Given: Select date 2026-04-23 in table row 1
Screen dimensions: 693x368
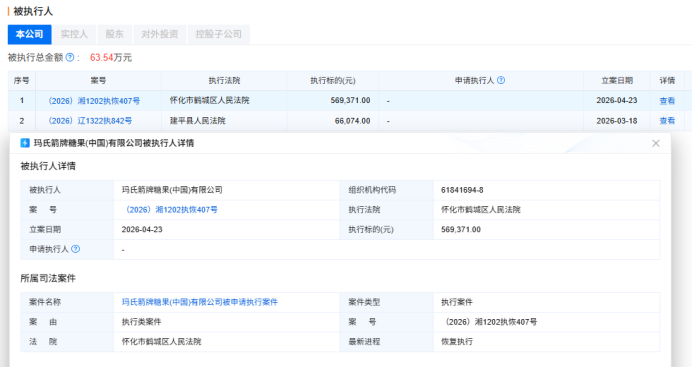Looking at the screenshot, I should 617,100.
